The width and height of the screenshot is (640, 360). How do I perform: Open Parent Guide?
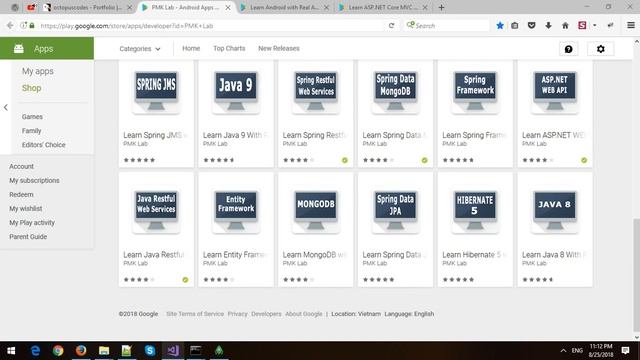click(28, 237)
